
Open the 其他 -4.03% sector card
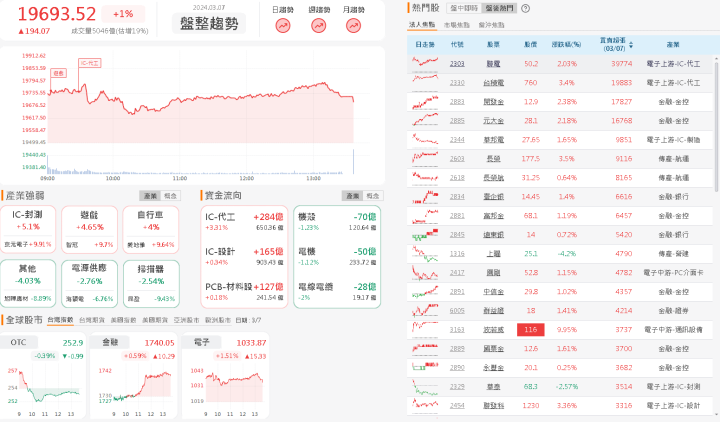(28, 283)
